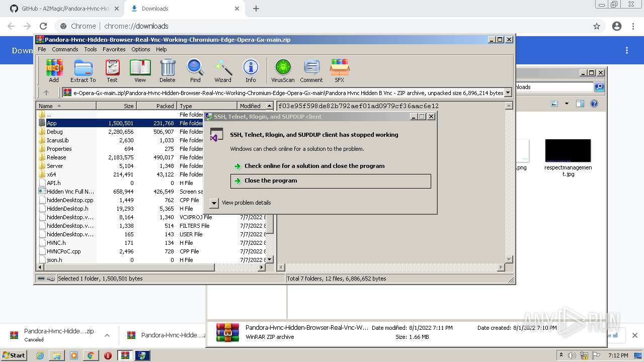Sort file list by Modified column
The width and height of the screenshot is (644, 362).
tap(251, 106)
